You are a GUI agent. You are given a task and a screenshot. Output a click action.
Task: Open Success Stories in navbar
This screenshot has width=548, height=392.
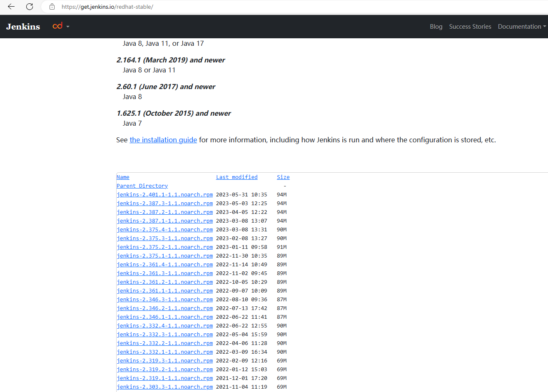[470, 27]
